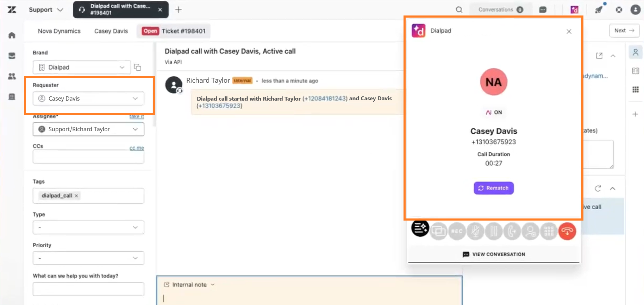Put the call on hold
This screenshot has height=305, width=644.
(x=494, y=231)
